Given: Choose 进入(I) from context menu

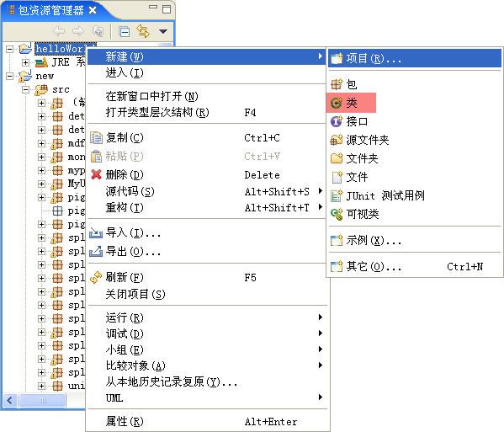Looking at the screenshot, I should coord(207,73).
